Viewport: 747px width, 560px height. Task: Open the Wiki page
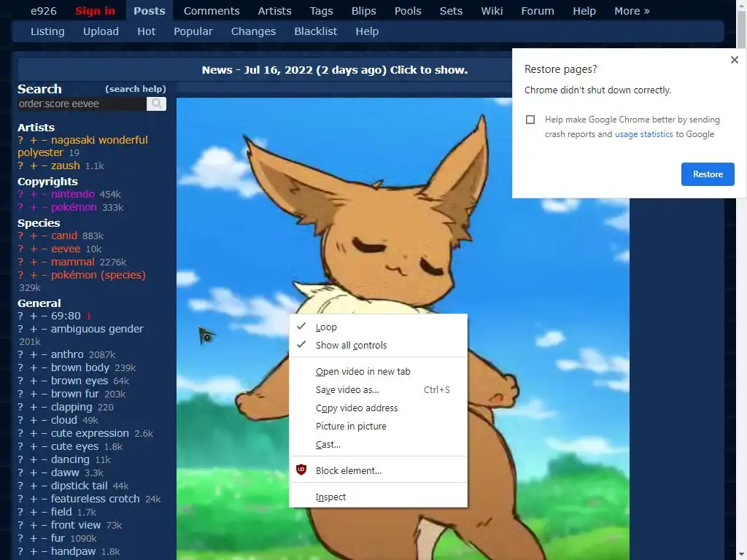(492, 10)
